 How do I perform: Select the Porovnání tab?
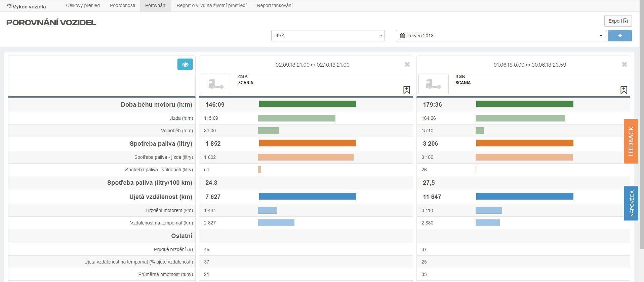pos(156,5)
